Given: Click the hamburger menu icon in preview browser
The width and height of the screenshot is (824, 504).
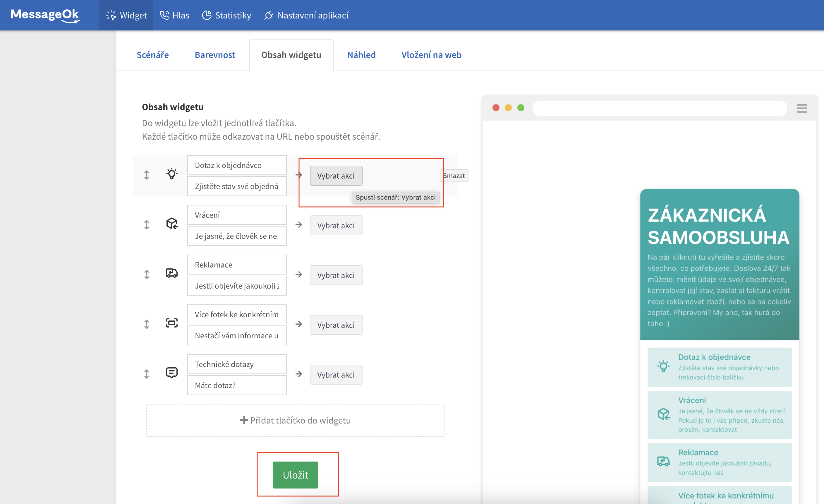Looking at the screenshot, I should (x=801, y=108).
